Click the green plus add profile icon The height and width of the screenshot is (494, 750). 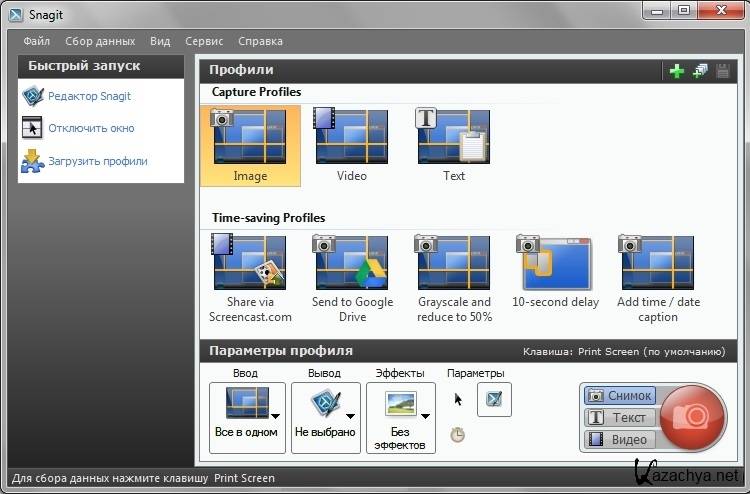click(677, 71)
